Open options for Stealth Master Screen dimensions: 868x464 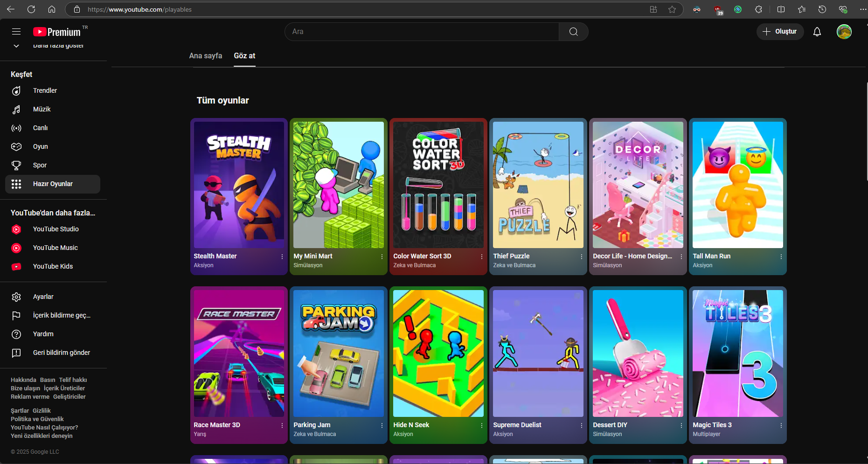coord(282,256)
